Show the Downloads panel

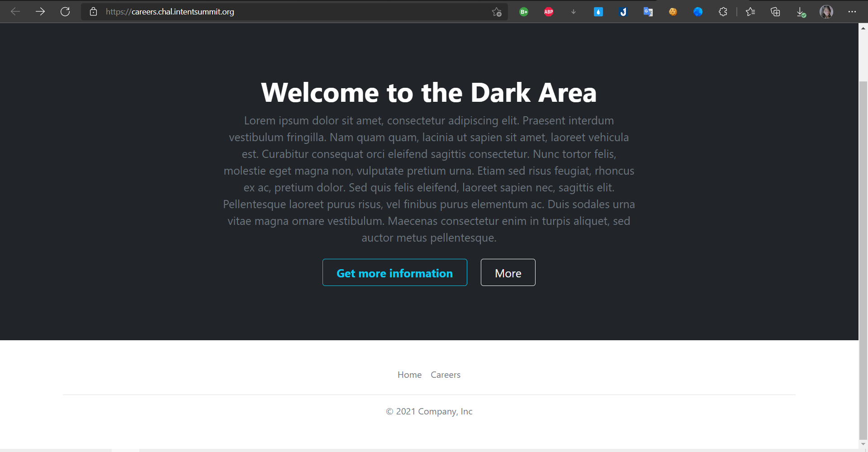[801, 12]
